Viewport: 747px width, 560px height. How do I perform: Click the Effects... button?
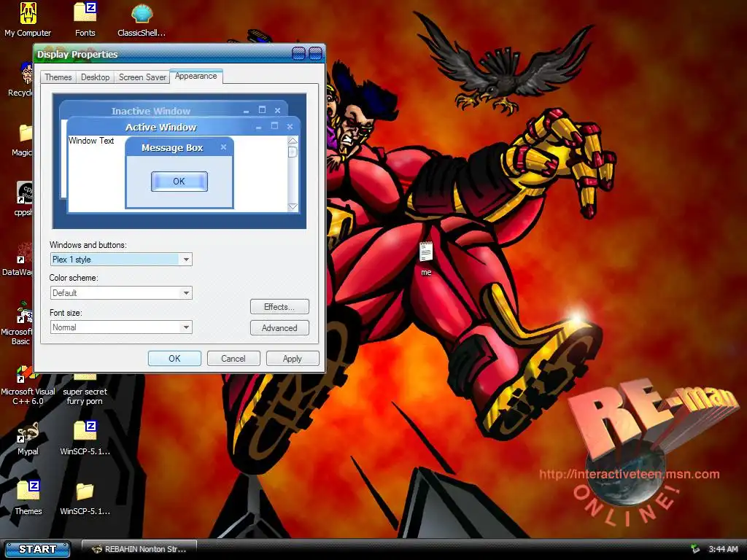click(279, 307)
